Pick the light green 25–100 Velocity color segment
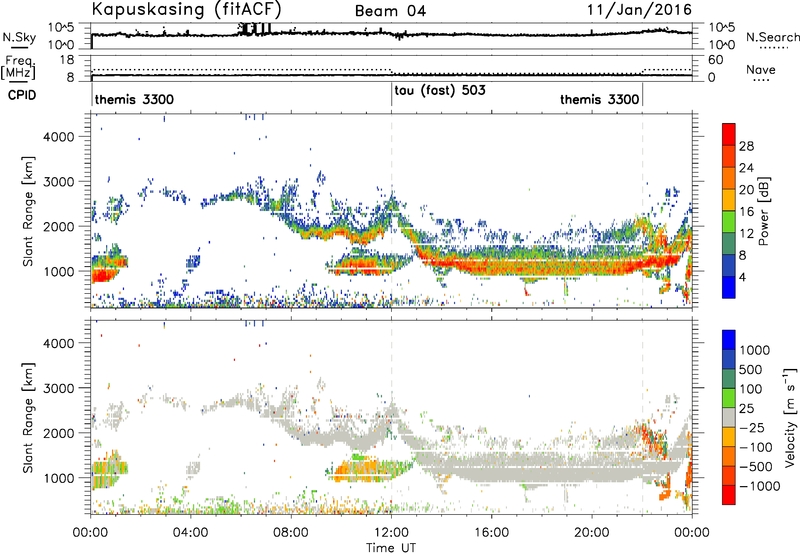The width and height of the screenshot is (800, 554). click(x=729, y=398)
